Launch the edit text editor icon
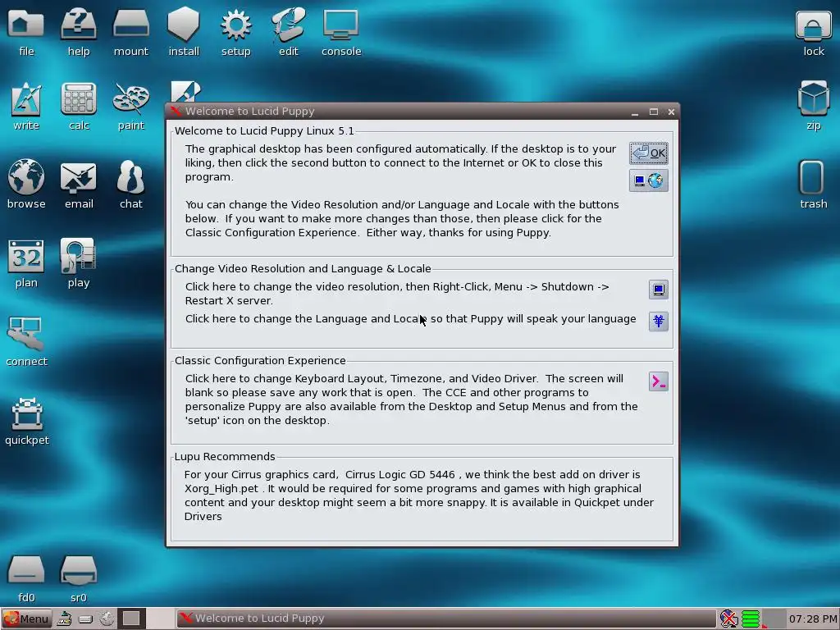Viewport: 840px width, 630px height. pos(288,32)
